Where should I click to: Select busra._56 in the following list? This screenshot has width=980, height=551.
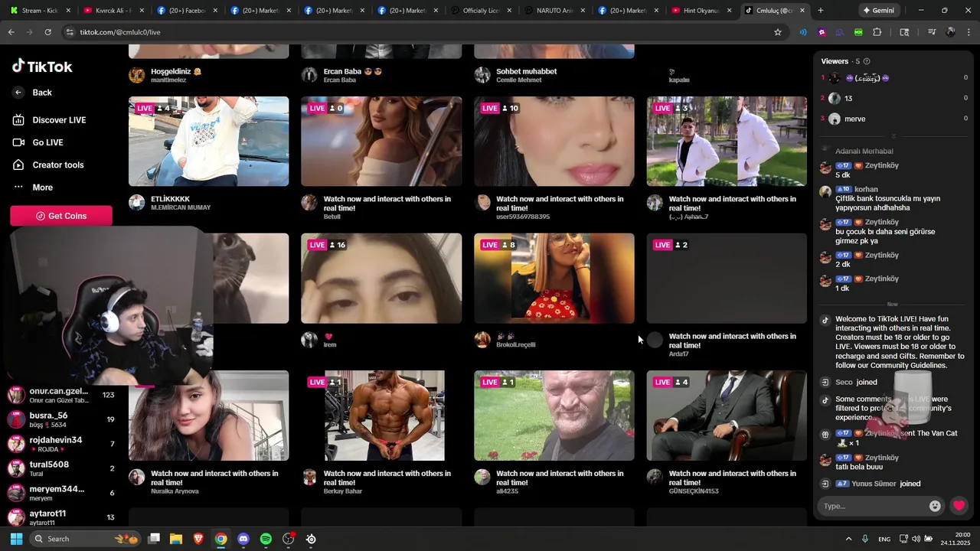61,419
